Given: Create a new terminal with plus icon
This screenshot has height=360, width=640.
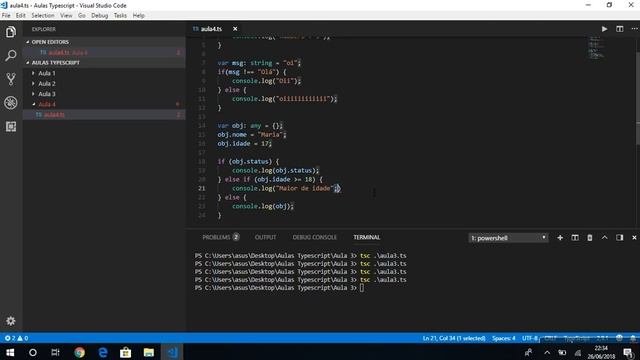Looking at the screenshot, I should [x=560, y=238].
